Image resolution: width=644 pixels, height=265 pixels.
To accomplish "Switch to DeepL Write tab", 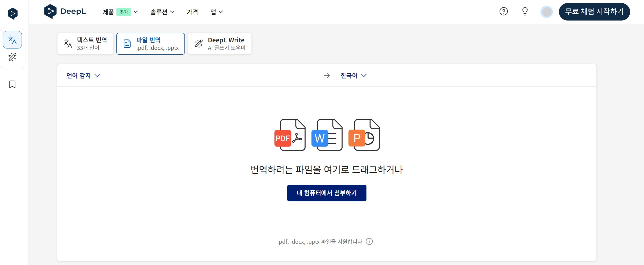I will click(x=220, y=44).
